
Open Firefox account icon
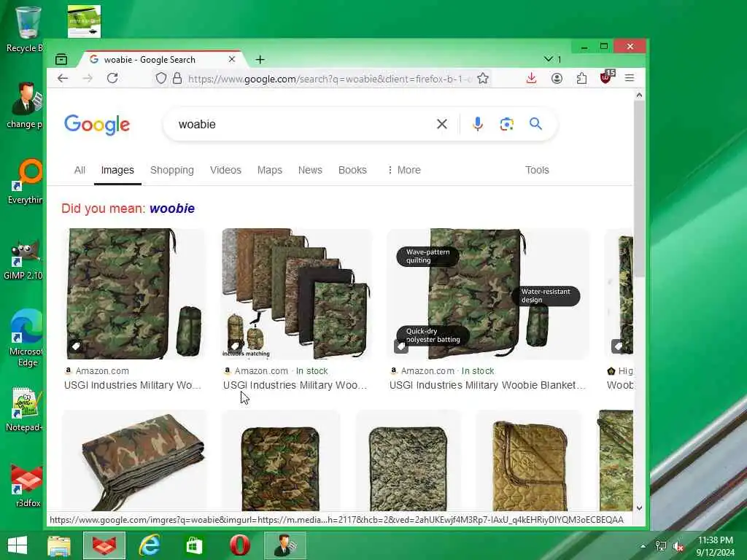pos(557,78)
